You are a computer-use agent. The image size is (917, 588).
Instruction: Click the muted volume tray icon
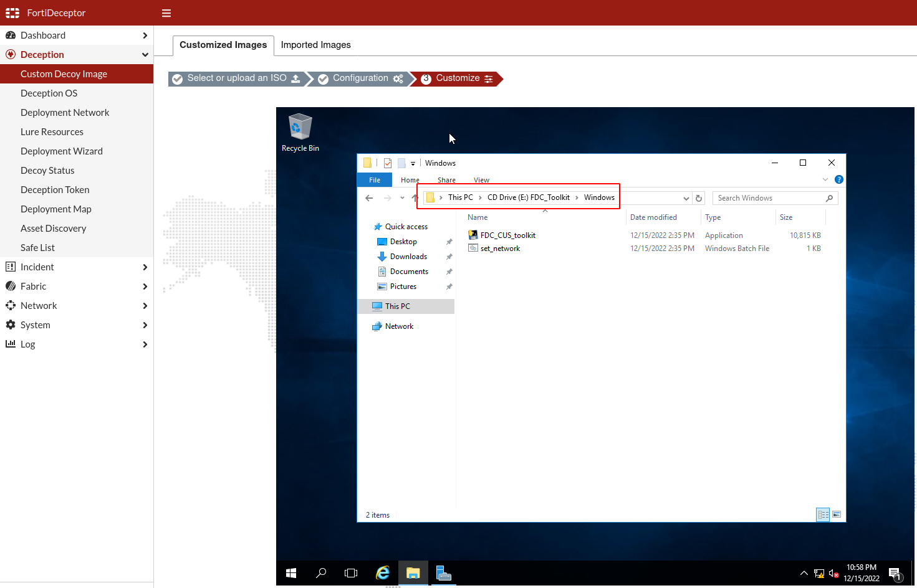[833, 574]
